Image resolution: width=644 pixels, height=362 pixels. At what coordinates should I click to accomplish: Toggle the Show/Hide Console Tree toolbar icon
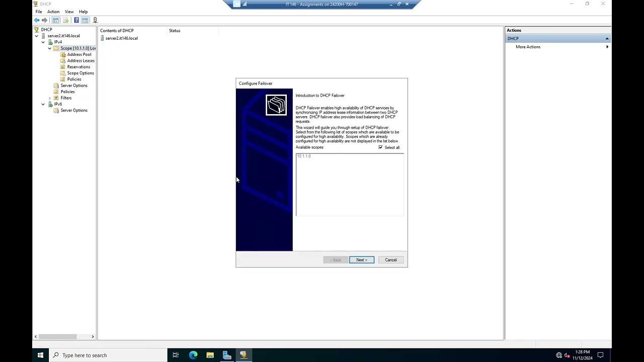point(56,20)
